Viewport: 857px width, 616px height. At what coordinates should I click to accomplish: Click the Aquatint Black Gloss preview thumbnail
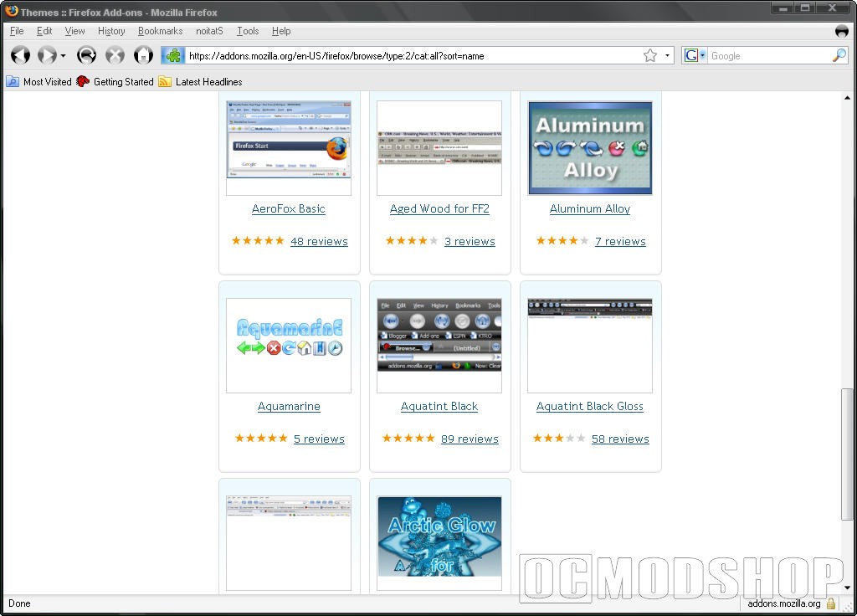pos(590,346)
